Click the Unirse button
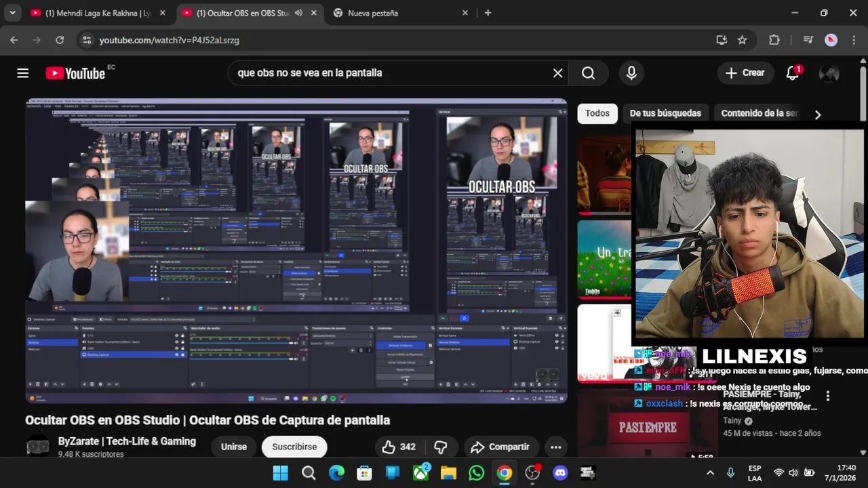 coord(234,447)
